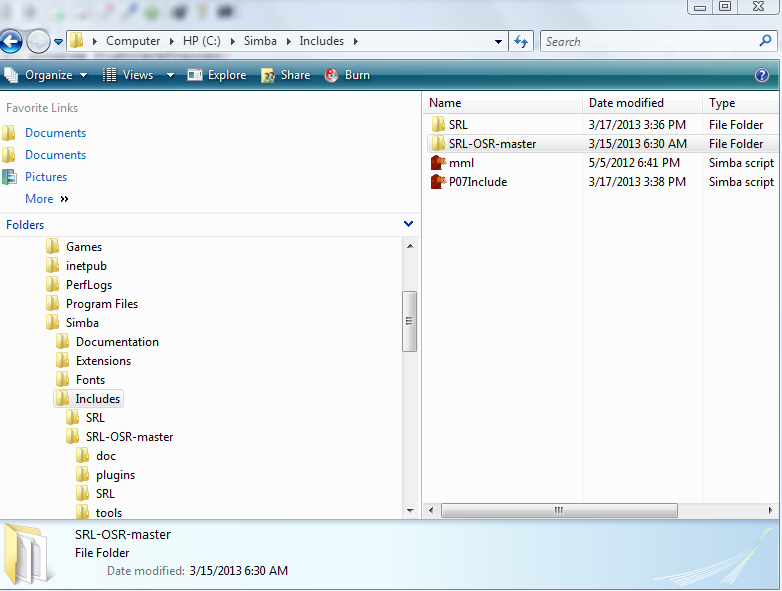The image size is (782, 591).
Task: Select plugins folder in the tree
Action: pyautogui.click(x=115, y=475)
